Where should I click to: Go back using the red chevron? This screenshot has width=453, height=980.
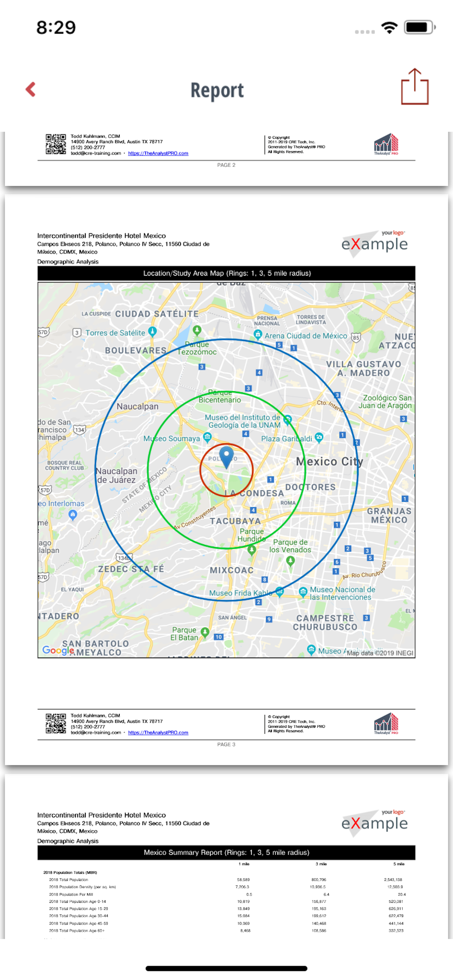[x=30, y=89]
